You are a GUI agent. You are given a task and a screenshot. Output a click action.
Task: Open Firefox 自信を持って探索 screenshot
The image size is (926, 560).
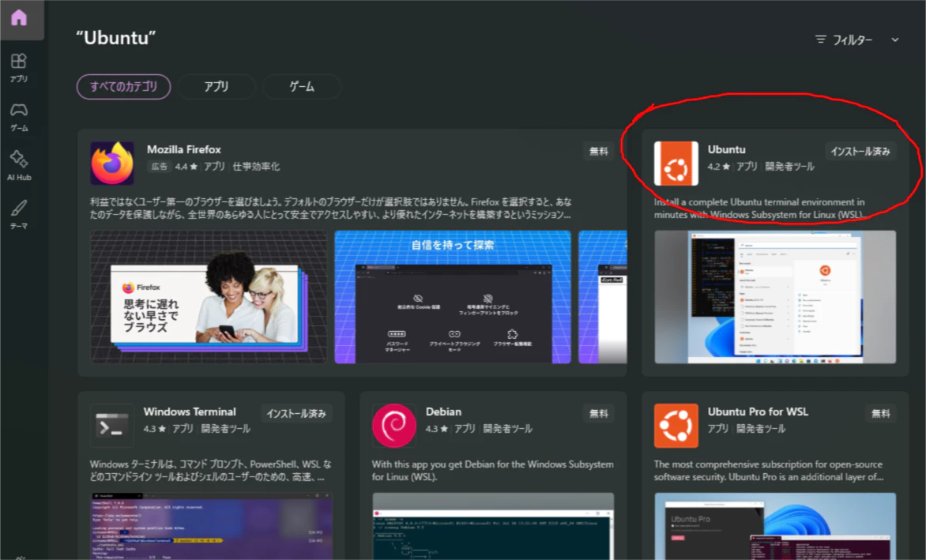click(x=453, y=297)
